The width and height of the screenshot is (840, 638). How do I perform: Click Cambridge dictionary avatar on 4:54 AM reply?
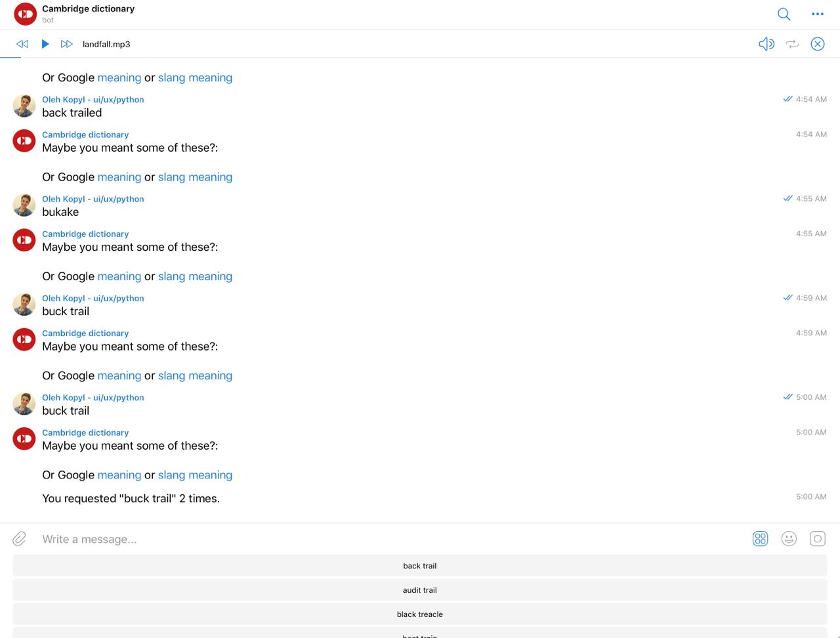click(24, 140)
